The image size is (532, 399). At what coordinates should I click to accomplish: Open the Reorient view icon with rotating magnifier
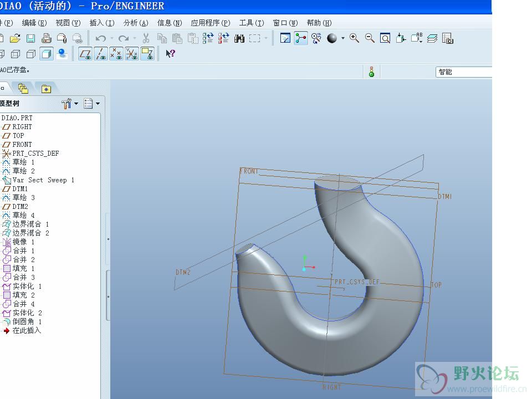point(316,38)
